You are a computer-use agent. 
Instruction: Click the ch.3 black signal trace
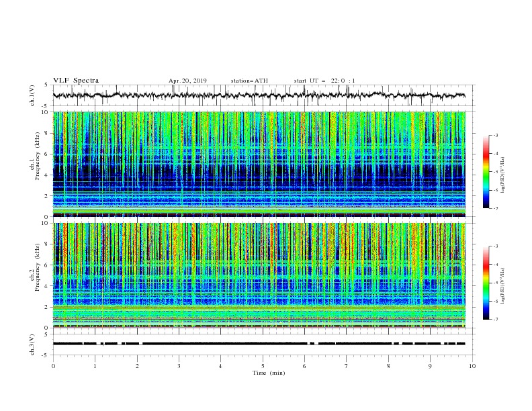[x=259, y=344]
